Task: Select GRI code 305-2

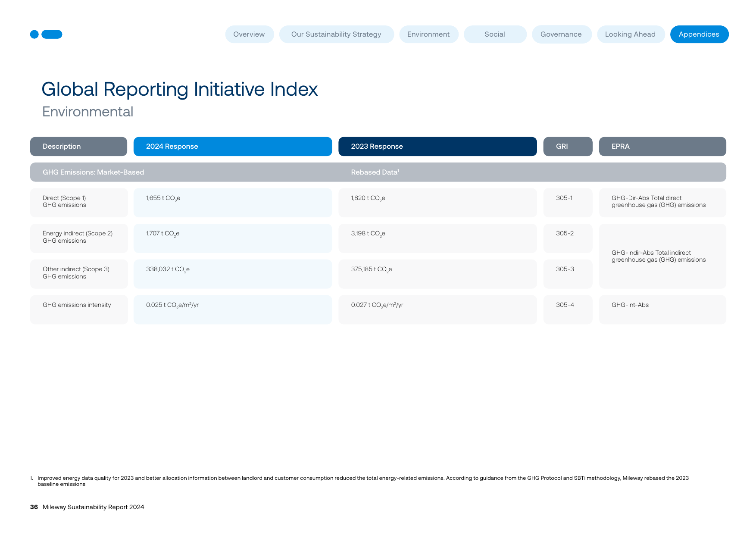Action: point(565,233)
